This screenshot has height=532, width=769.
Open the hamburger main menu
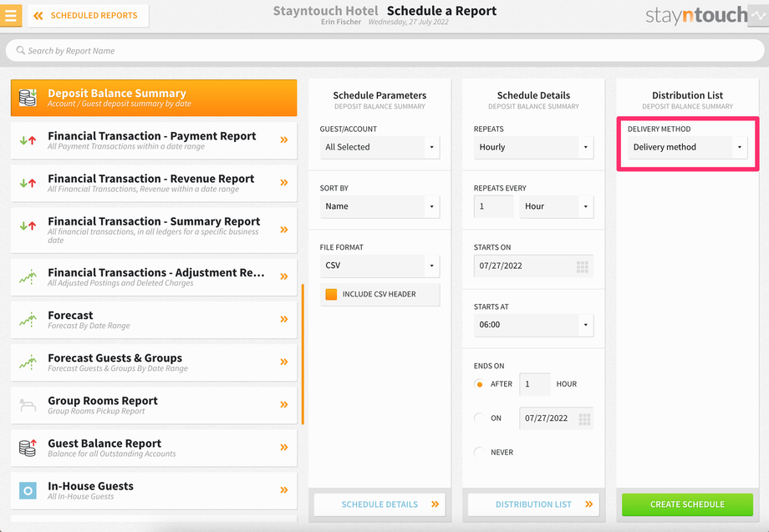[10, 15]
